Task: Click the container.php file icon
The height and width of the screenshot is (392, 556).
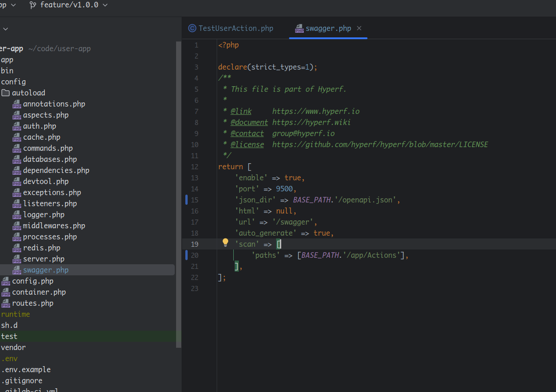Action: click(x=6, y=292)
